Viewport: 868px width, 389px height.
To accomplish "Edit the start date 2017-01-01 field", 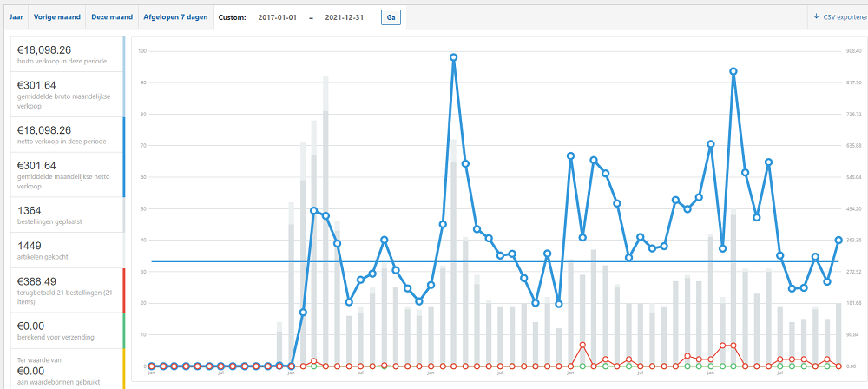I will point(278,17).
